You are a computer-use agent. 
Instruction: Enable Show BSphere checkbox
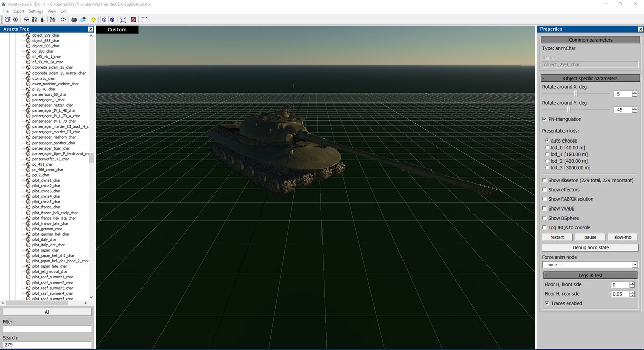coord(545,218)
